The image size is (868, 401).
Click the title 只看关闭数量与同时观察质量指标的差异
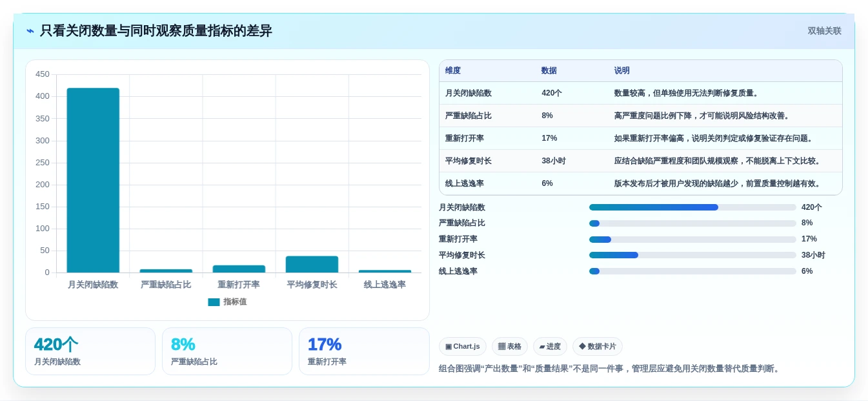pyautogui.click(x=156, y=31)
